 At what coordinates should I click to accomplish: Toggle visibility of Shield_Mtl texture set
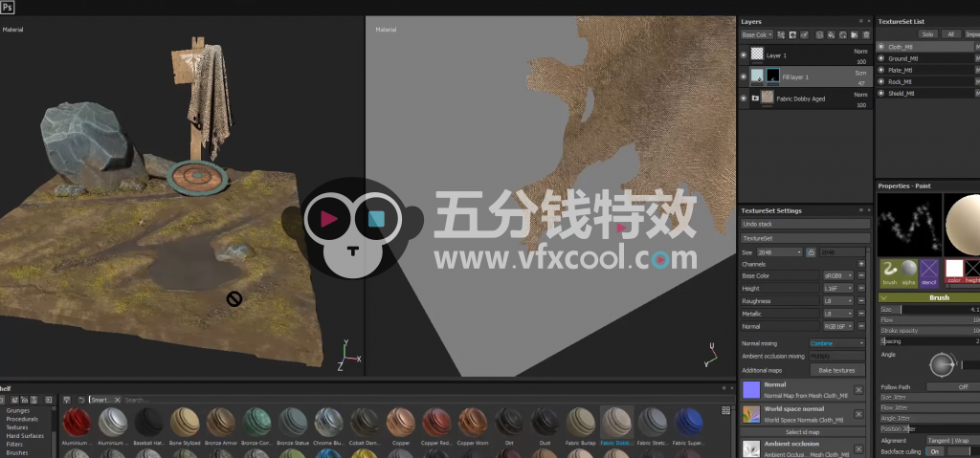point(881,93)
